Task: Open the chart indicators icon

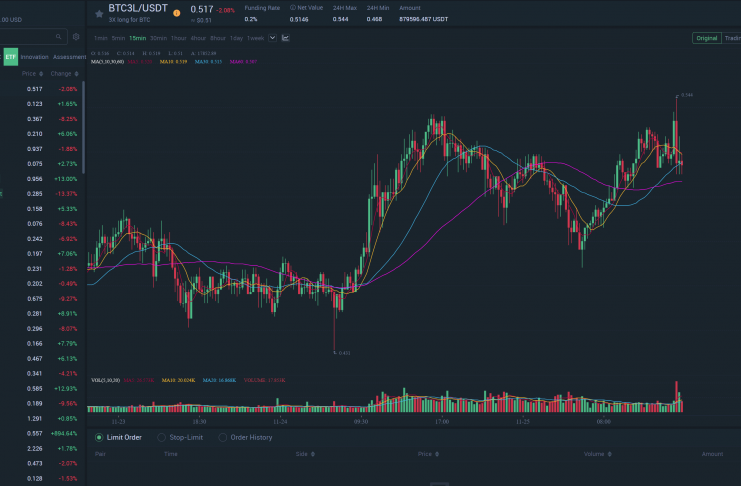Action: click(x=285, y=38)
